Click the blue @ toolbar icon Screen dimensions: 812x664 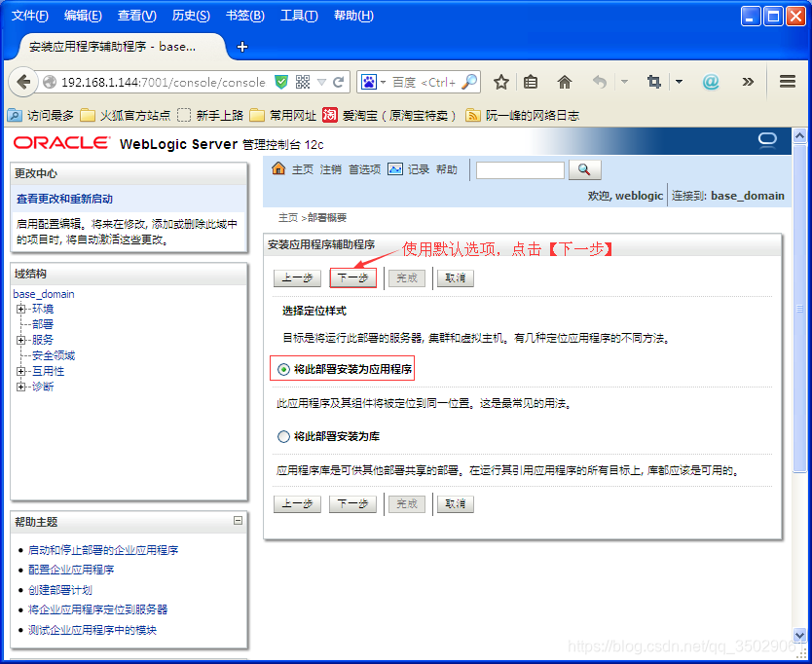[711, 82]
